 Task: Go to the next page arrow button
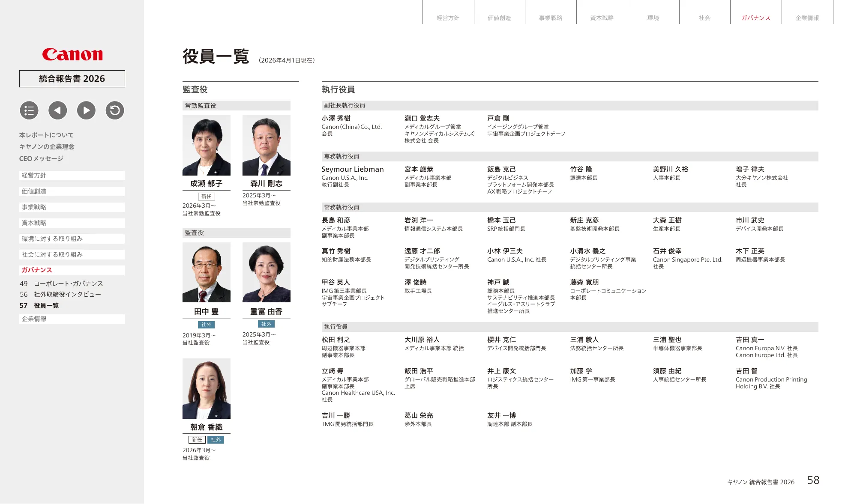(x=86, y=110)
